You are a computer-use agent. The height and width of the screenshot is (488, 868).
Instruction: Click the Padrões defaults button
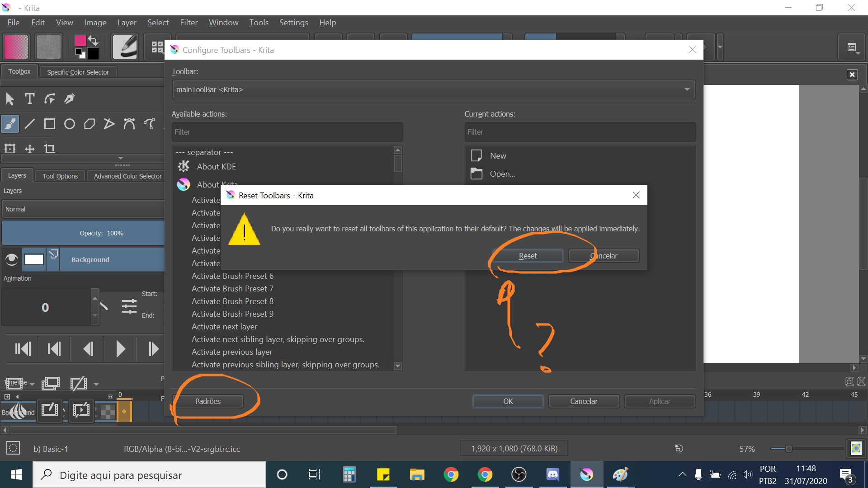click(x=208, y=401)
